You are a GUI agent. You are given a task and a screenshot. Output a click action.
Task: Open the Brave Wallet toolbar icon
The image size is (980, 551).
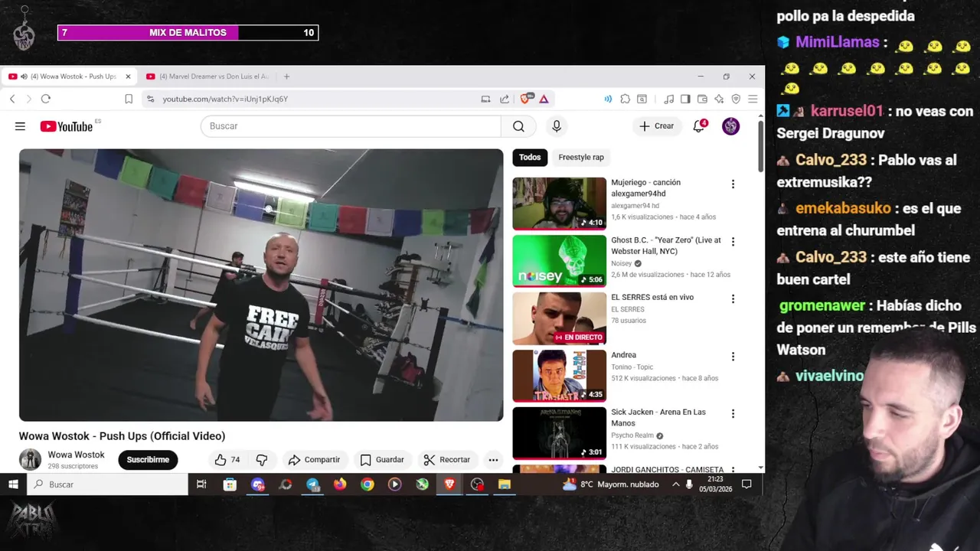tap(702, 99)
